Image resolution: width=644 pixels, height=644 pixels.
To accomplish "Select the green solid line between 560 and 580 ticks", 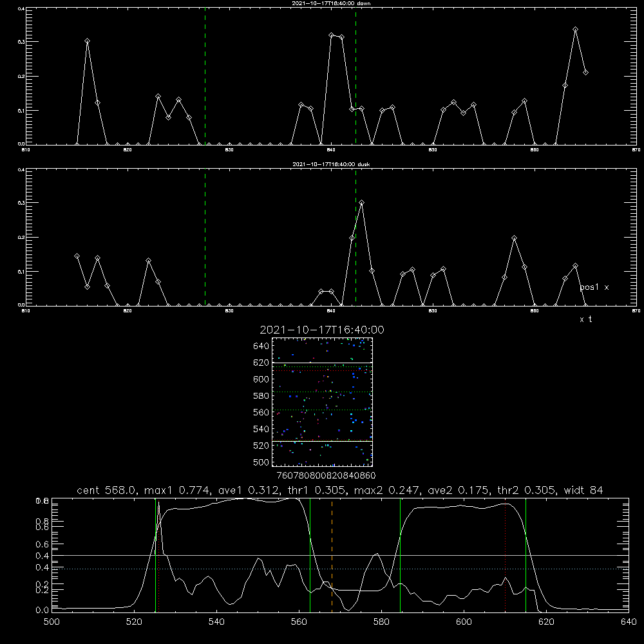I will (310, 555).
